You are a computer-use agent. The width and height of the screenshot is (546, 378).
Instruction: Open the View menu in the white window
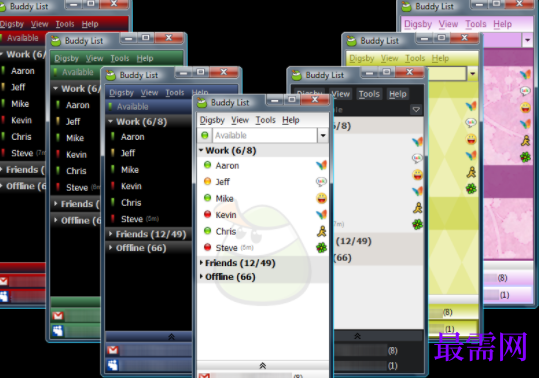click(x=240, y=120)
